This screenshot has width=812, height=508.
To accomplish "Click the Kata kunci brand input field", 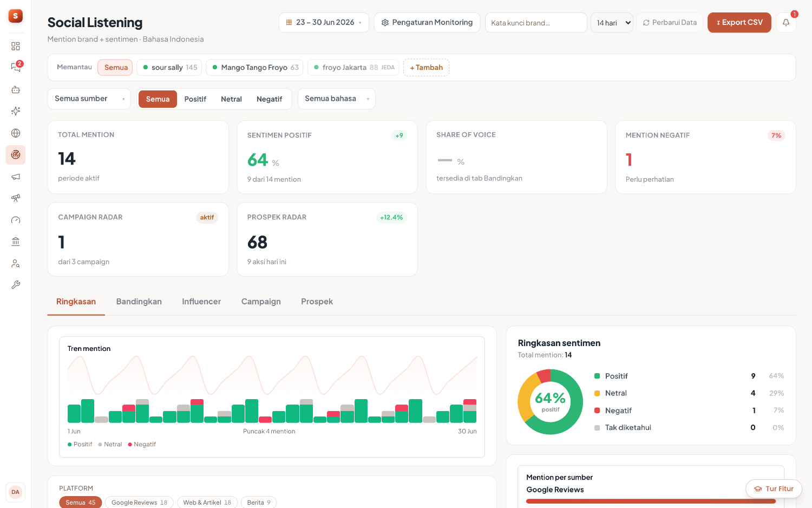I will 536,23.
